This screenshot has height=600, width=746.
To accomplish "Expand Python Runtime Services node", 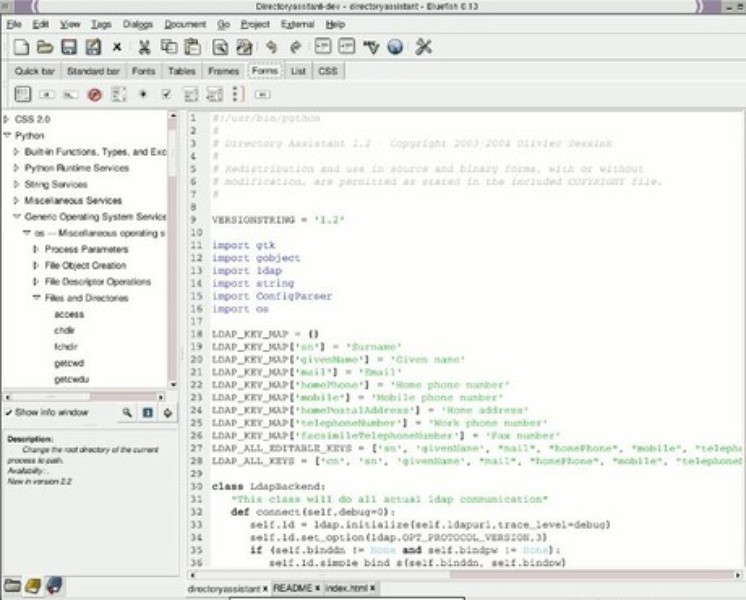I will 17,167.
